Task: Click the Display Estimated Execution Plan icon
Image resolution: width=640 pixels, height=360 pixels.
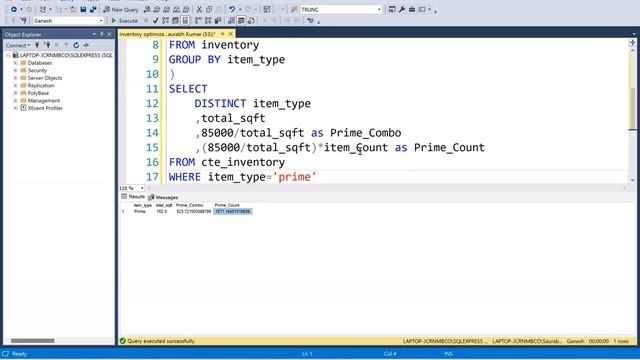Action: 165,20
